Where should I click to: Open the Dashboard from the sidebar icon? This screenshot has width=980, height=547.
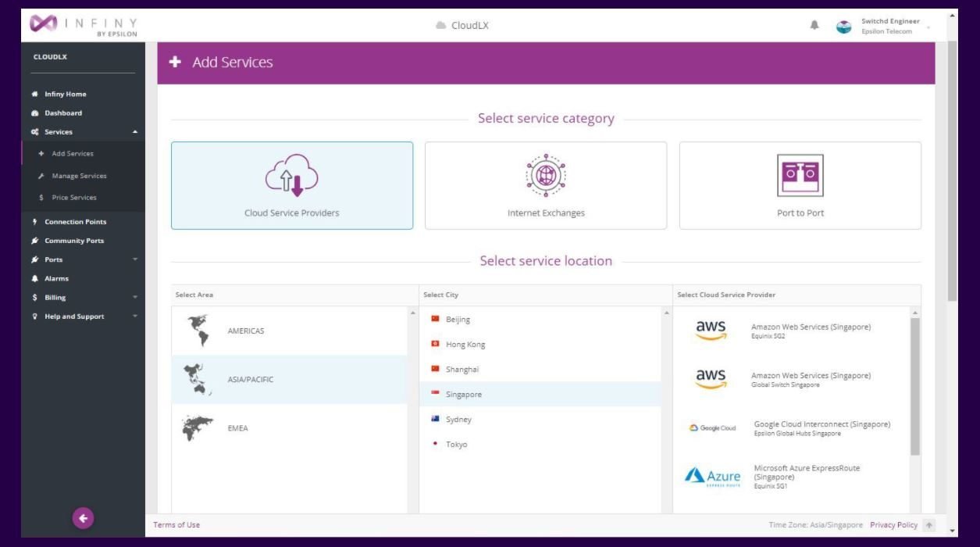[x=34, y=113]
